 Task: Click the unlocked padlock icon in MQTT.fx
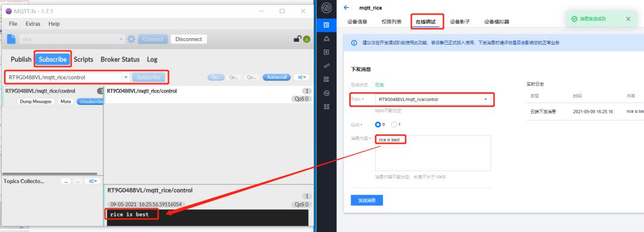(297, 39)
